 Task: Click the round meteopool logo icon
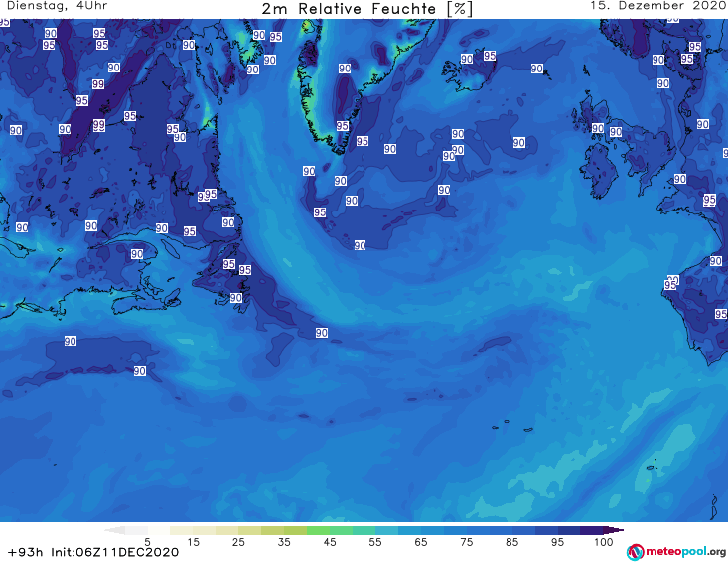point(635,552)
